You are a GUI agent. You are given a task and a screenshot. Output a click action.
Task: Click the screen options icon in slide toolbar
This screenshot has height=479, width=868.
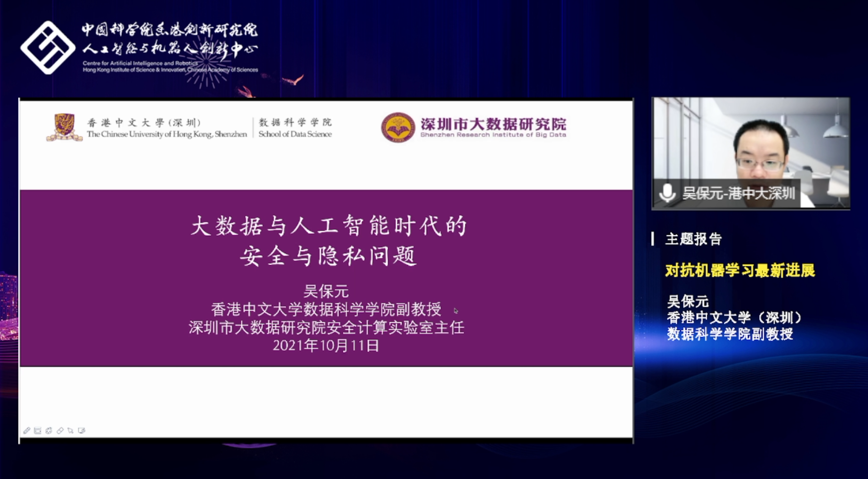point(81,430)
